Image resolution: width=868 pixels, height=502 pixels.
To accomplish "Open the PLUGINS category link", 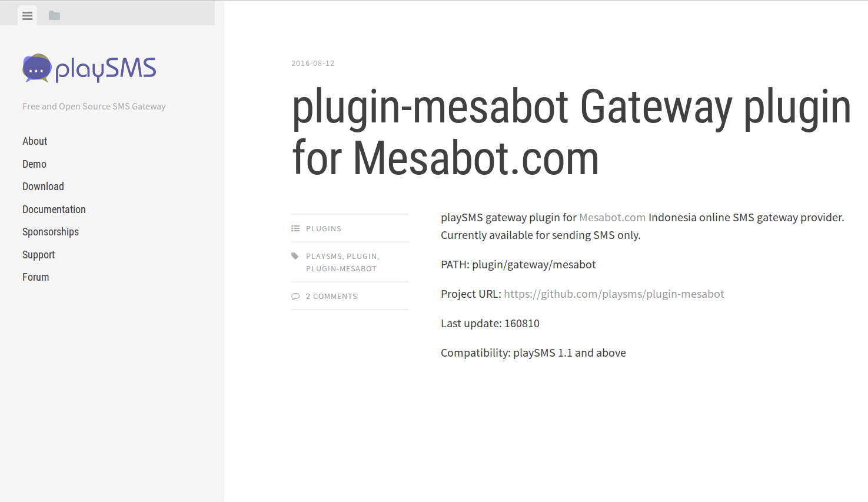I will pyautogui.click(x=324, y=229).
